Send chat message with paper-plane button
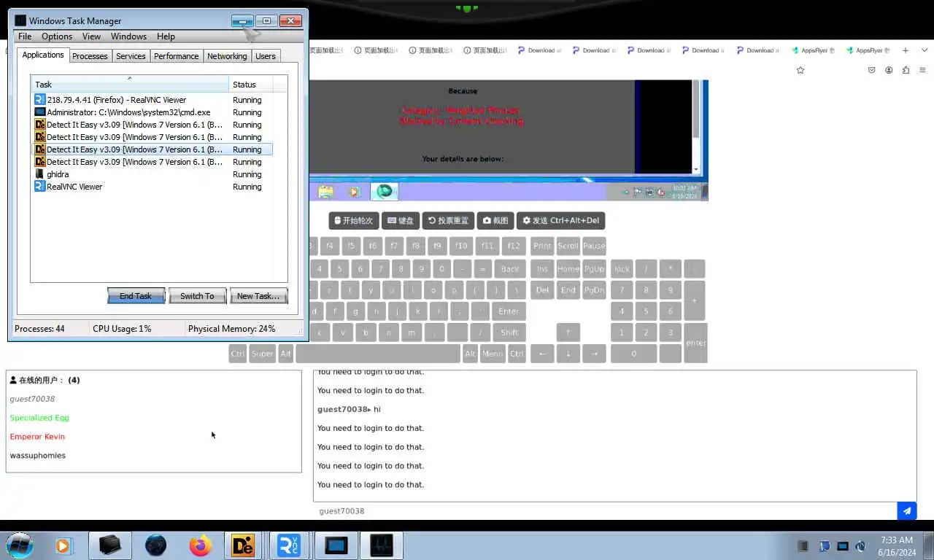Viewport: 934px width, 560px height. [907, 511]
